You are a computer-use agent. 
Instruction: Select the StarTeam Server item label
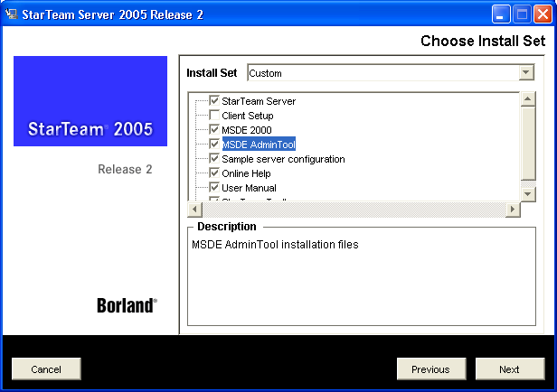(x=259, y=101)
